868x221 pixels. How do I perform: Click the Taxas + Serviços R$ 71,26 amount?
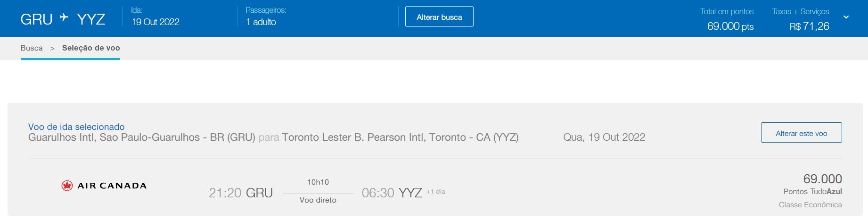(809, 26)
